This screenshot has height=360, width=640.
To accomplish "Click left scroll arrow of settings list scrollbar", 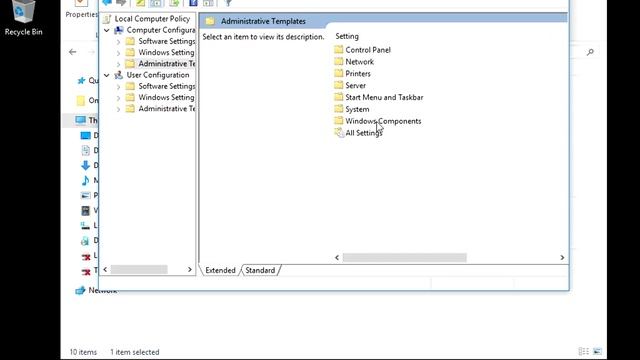I will [x=337, y=258].
